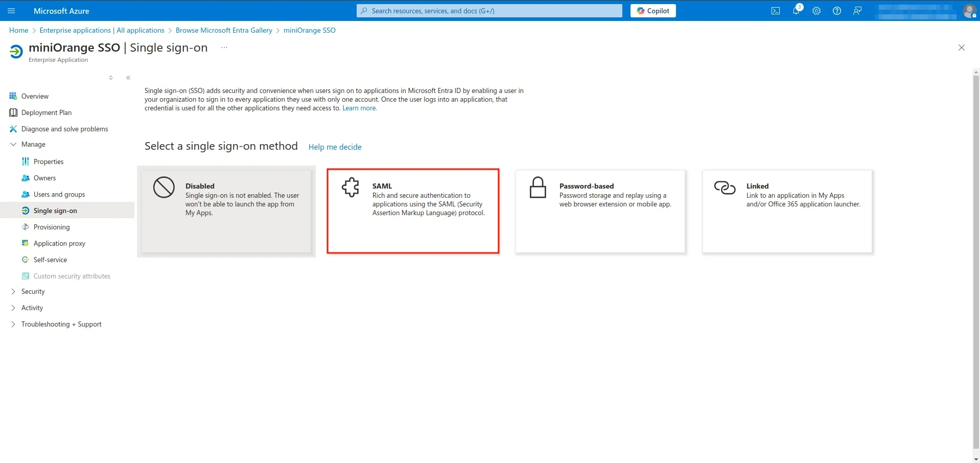Click the resources search field

pos(488,11)
